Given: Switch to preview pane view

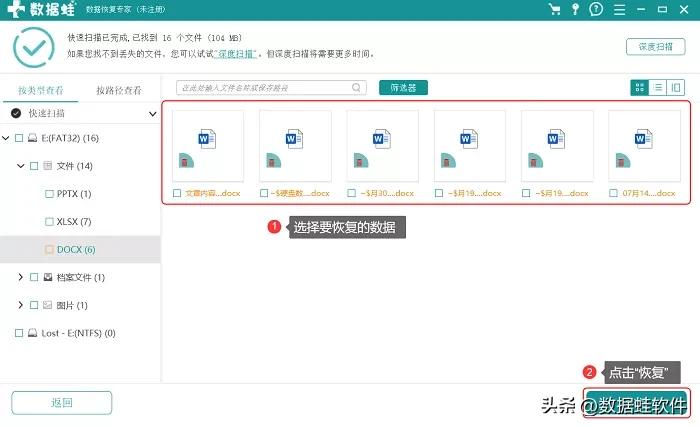Looking at the screenshot, I should click(677, 88).
